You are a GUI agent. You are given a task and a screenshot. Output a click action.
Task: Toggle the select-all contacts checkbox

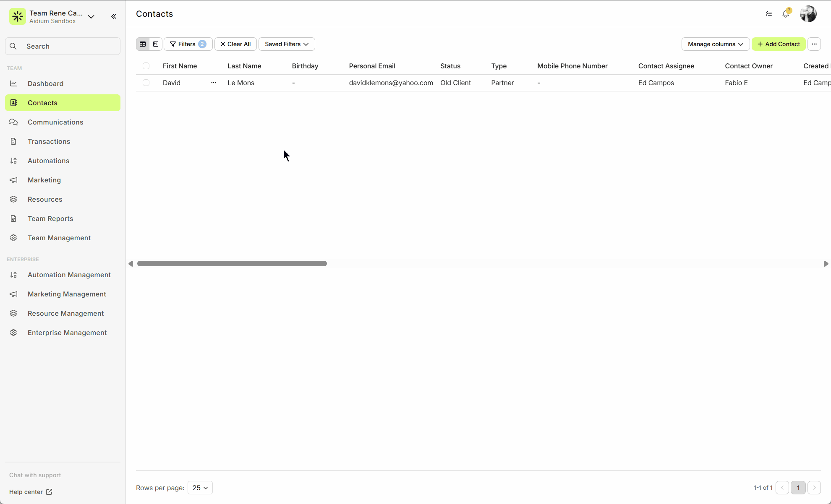click(146, 66)
